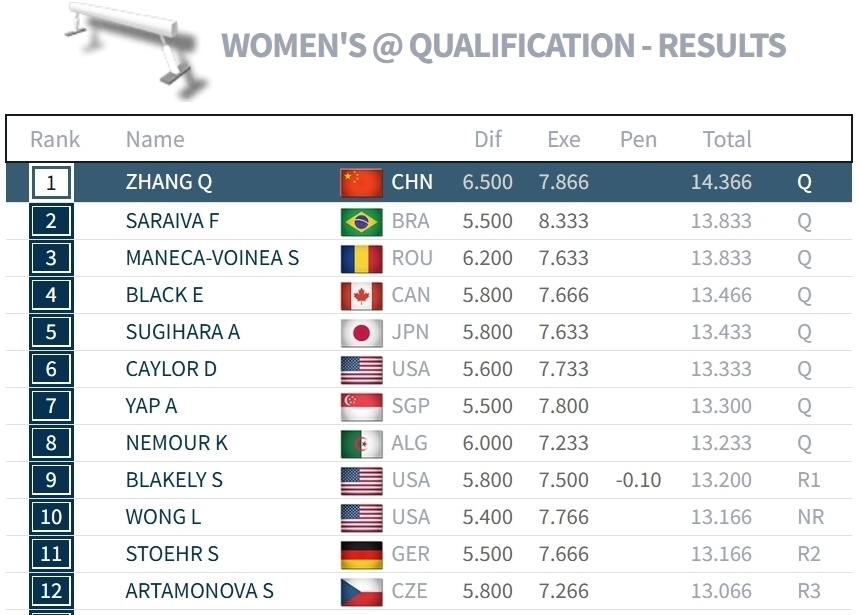Screen dimensions: 860x615
Task: Click the Germany flag beside Stoehr S
Action: [x=361, y=554]
